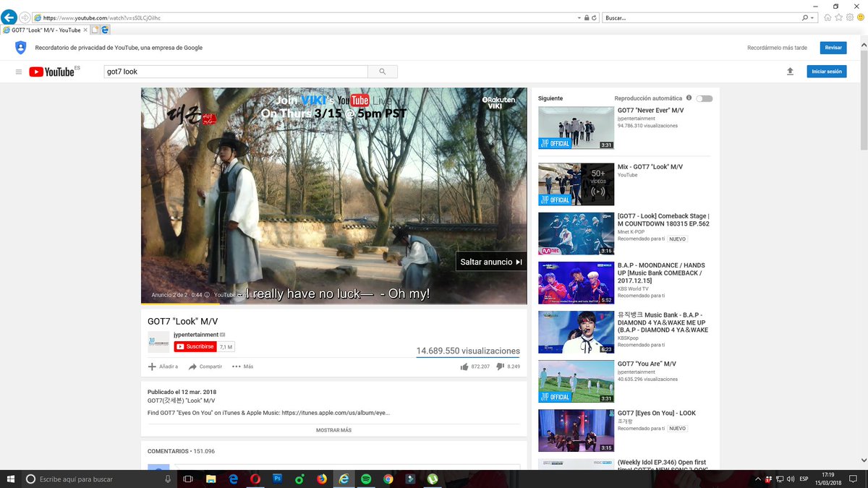
Task: Show hidden system tray icons arrow
Action: [x=759, y=479]
